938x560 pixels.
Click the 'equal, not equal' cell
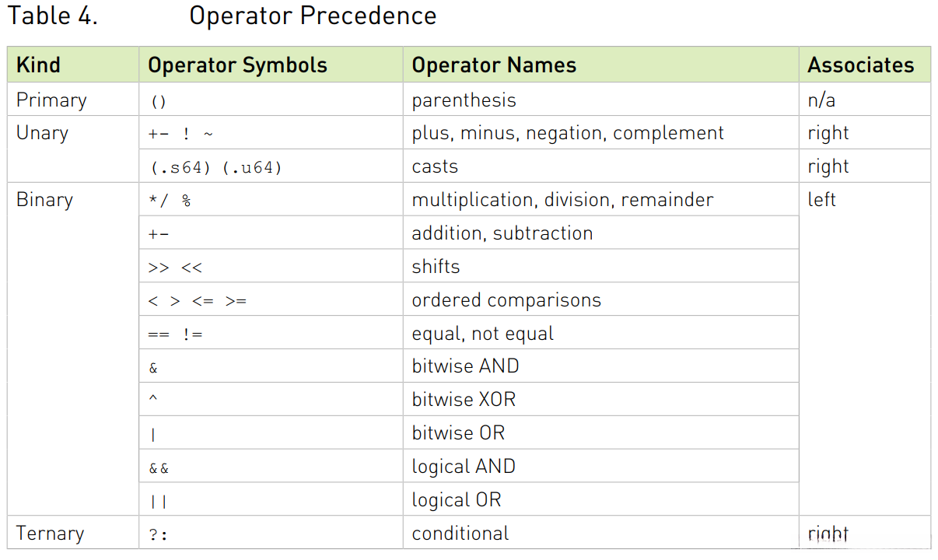pos(482,334)
